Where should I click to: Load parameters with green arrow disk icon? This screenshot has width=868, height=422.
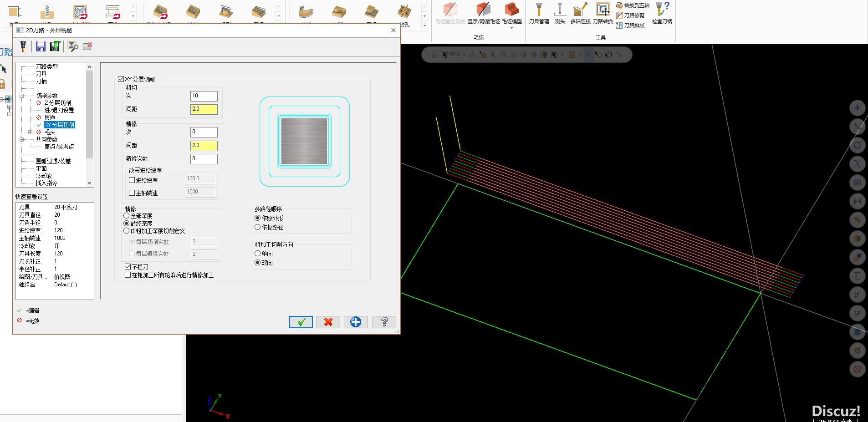pyautogui.click(x=55, y=46)
